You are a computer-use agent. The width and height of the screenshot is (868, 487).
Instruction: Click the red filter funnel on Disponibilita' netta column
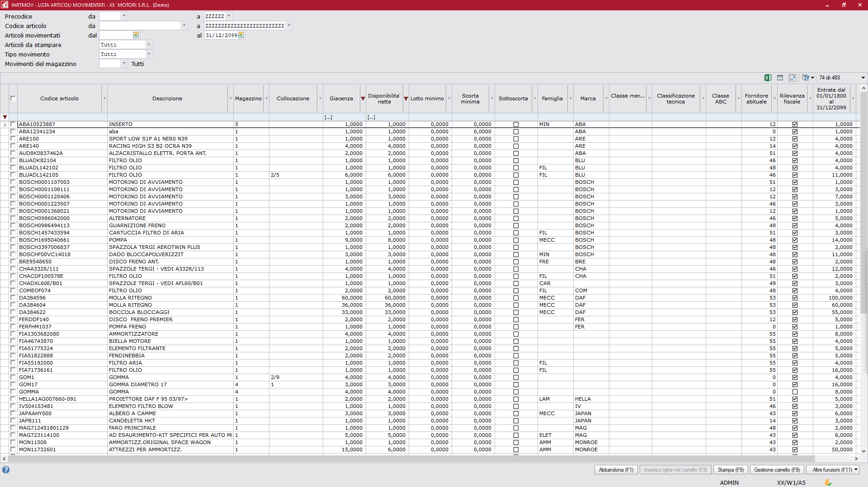pos(406,98)
